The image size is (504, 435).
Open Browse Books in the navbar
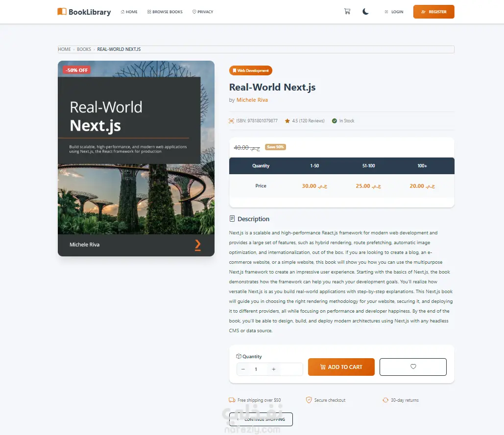165,12
